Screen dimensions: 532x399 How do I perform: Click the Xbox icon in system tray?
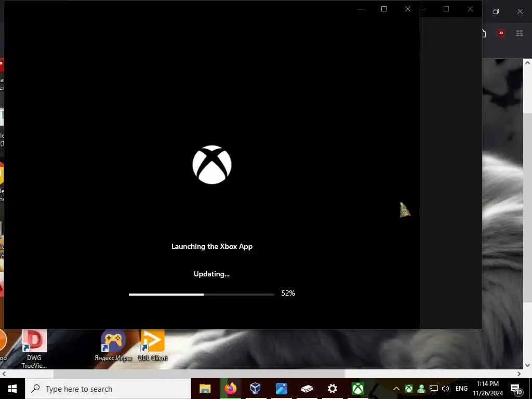point(409,389)
